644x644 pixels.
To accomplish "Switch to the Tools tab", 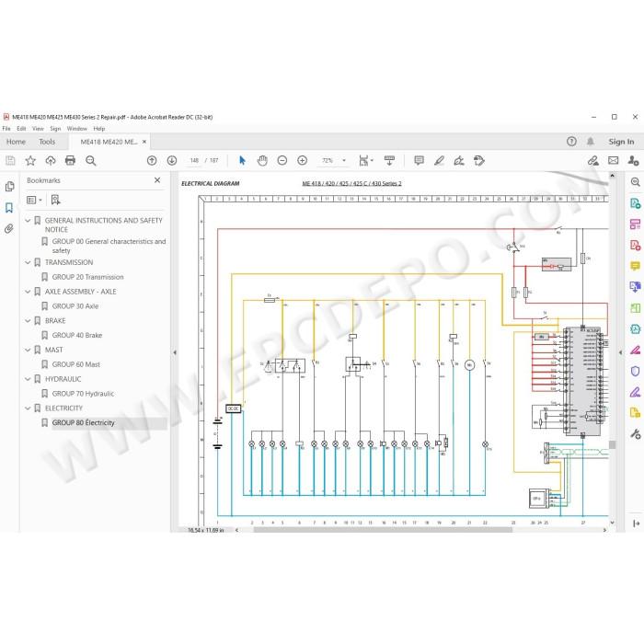I will point(47,142).
